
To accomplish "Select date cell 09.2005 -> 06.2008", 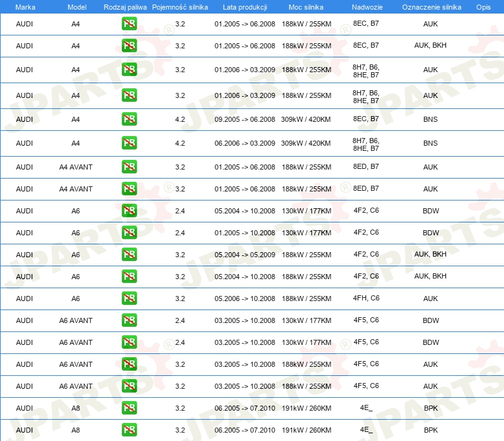I will 245,119.
